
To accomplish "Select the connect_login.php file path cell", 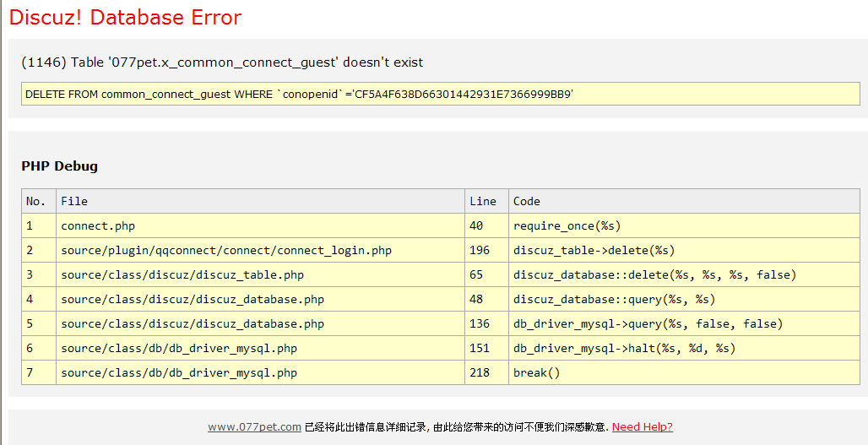I will [226, 250].
